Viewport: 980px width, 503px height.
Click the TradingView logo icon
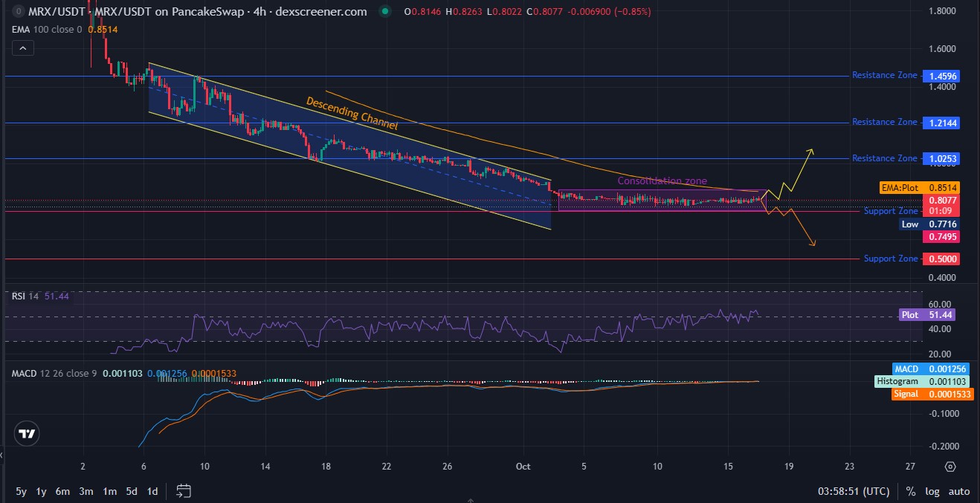click(x=26, y=434)
